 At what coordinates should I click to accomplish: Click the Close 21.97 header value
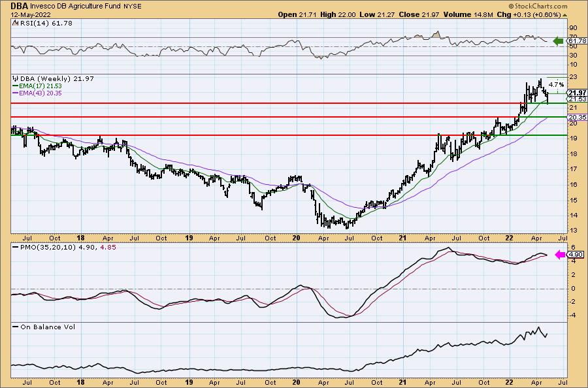(419, 14)
